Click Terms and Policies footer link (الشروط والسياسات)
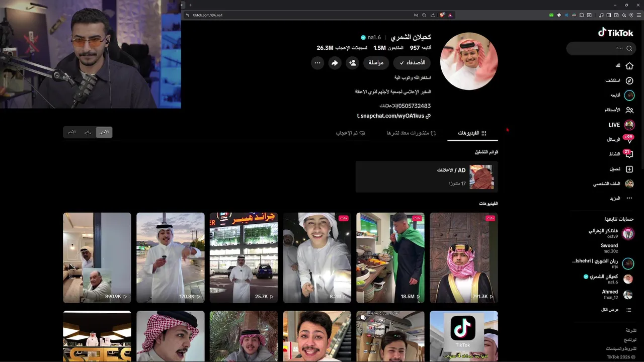This screenshot has width=644, height=362. (621, 348)
